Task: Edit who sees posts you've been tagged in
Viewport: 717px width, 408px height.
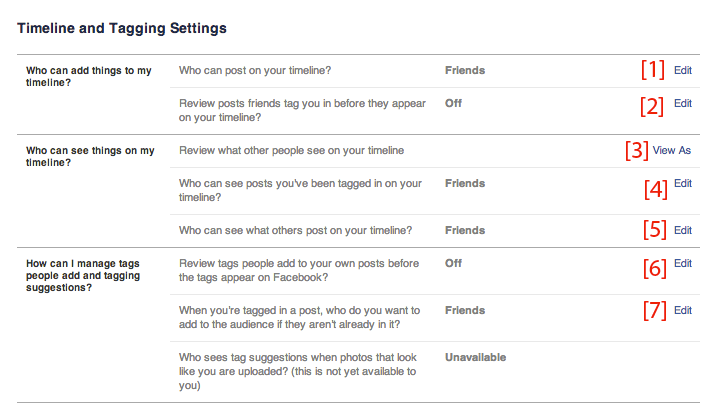Action: pos(683,184)
